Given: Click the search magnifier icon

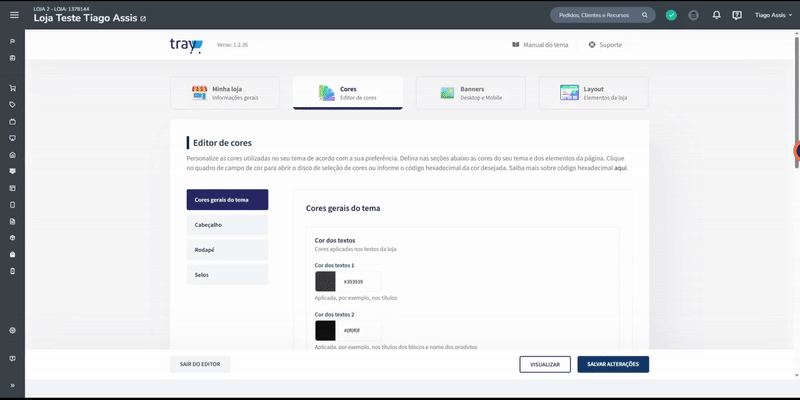Looking at the screenshot, I should pyautogui.click(x=645, y=15).
